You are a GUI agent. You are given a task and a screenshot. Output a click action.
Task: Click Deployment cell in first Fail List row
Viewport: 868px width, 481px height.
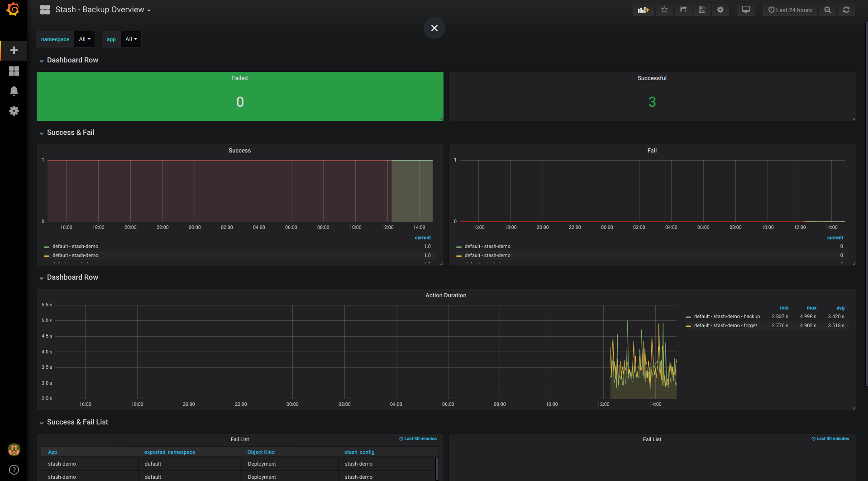pyautogui.click(x=262, y=464)
